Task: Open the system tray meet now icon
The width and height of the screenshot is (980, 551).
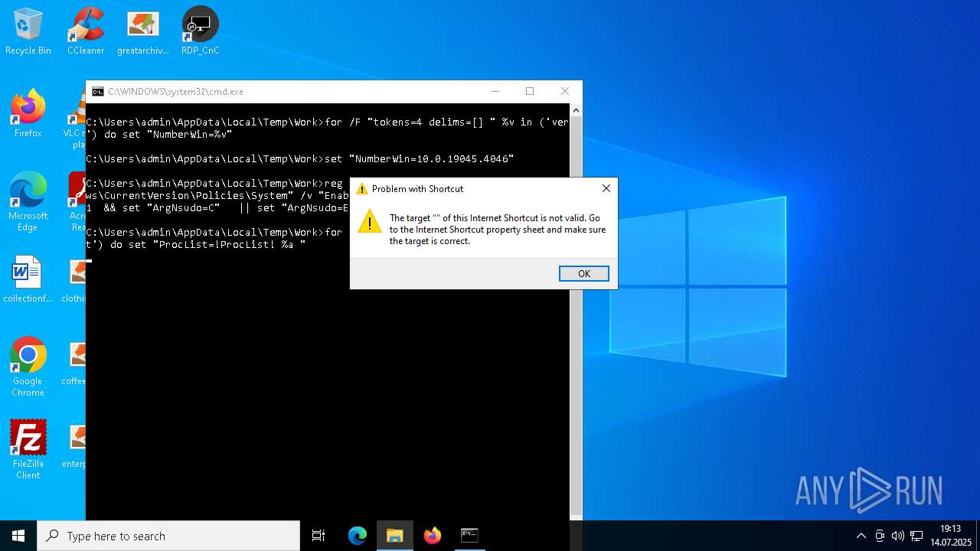Action: 880,536
